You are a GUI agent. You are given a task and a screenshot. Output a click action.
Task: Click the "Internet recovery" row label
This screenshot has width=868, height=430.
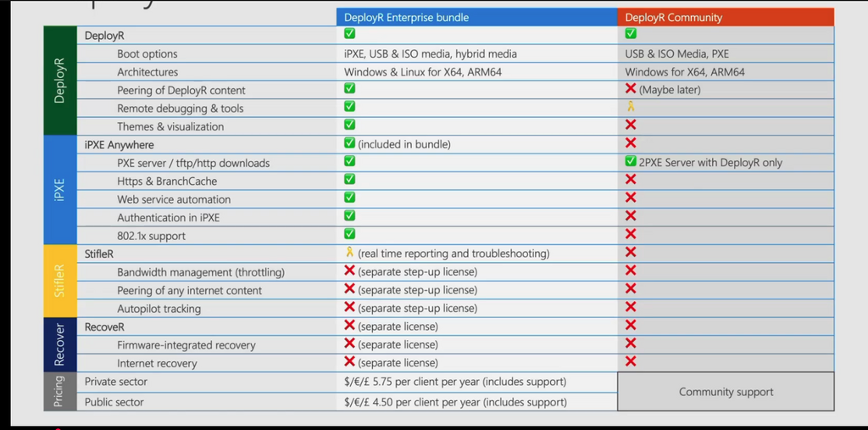tap(157, 364)
